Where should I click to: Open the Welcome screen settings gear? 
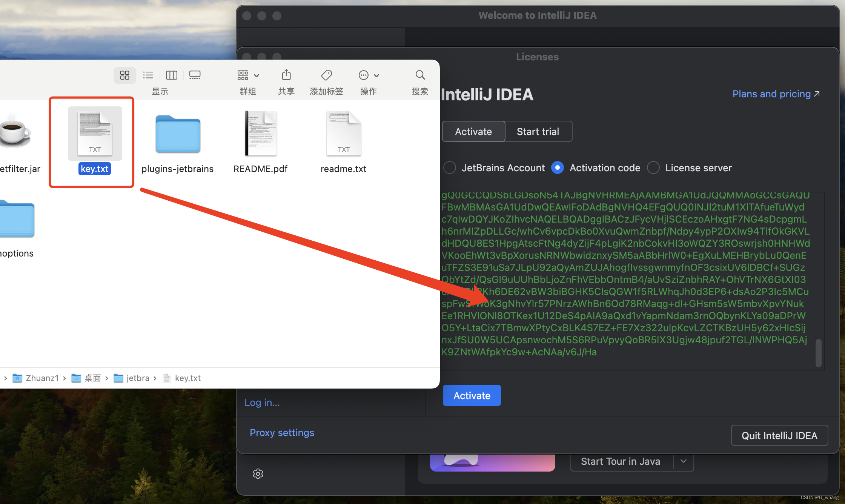tap(258, 474)
